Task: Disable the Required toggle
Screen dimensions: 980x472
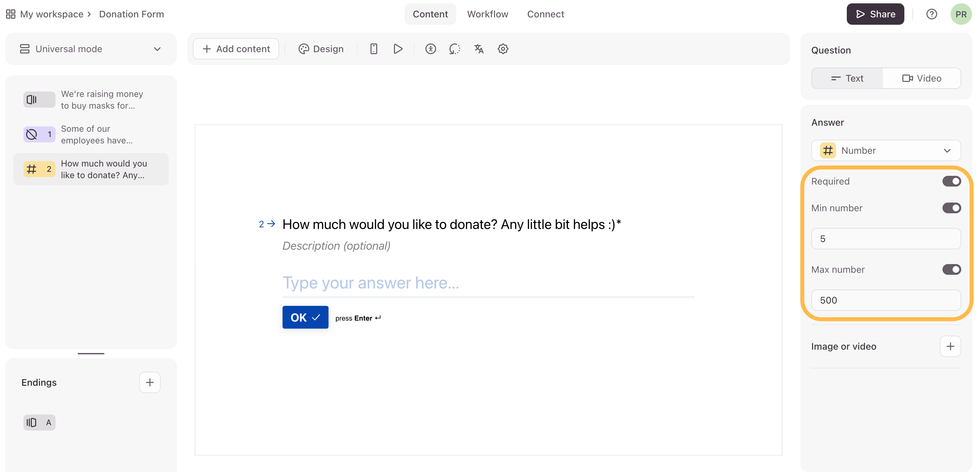Action: [951, 181]
